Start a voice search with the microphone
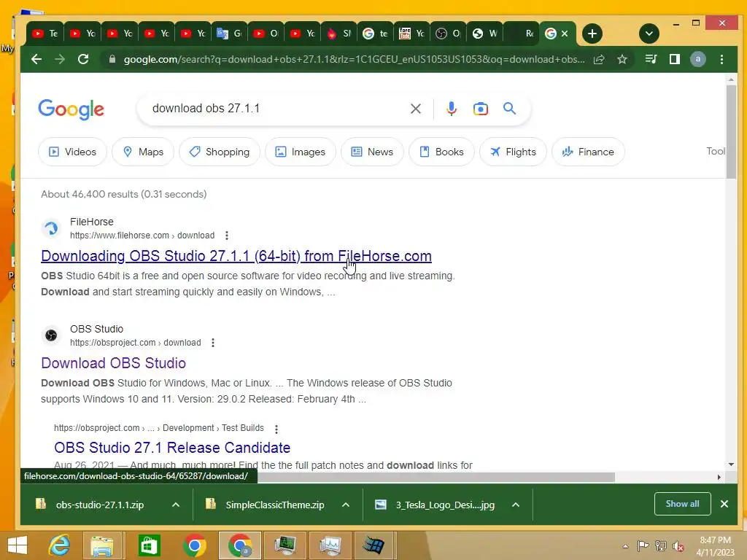747x560 pixels. tap(451, 109)
